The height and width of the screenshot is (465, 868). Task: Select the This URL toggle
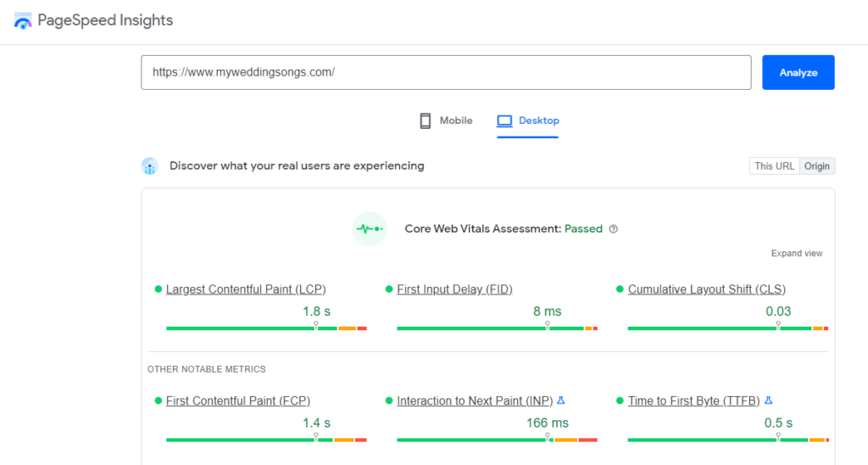774,166
